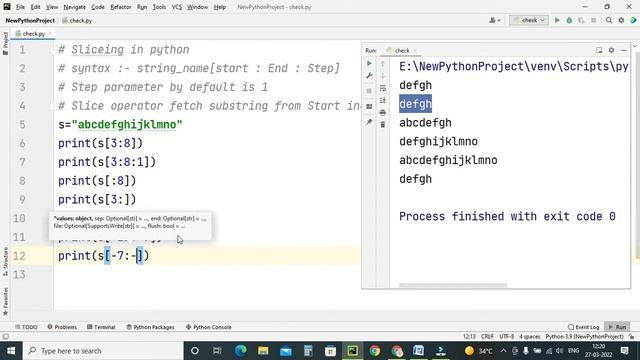The width and height of the screenshot is (640, 360).
Task: Pin the Run tab with the pin icon
Action: [x=369, y=122]
